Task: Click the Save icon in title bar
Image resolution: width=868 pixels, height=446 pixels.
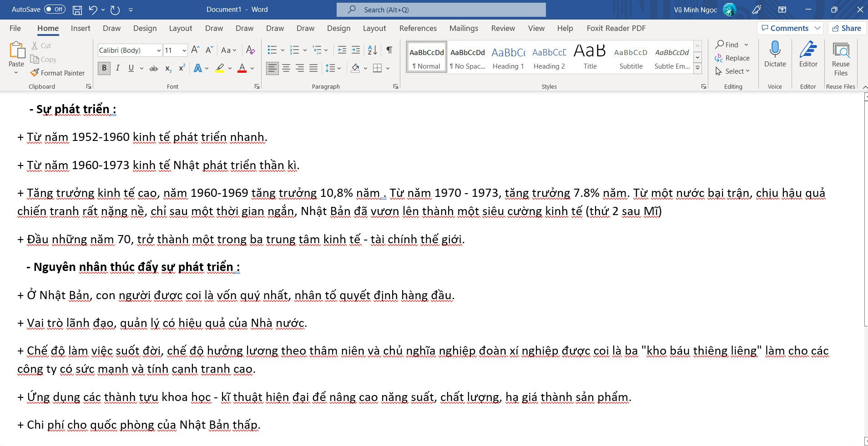Action: [x=77, y=10]
